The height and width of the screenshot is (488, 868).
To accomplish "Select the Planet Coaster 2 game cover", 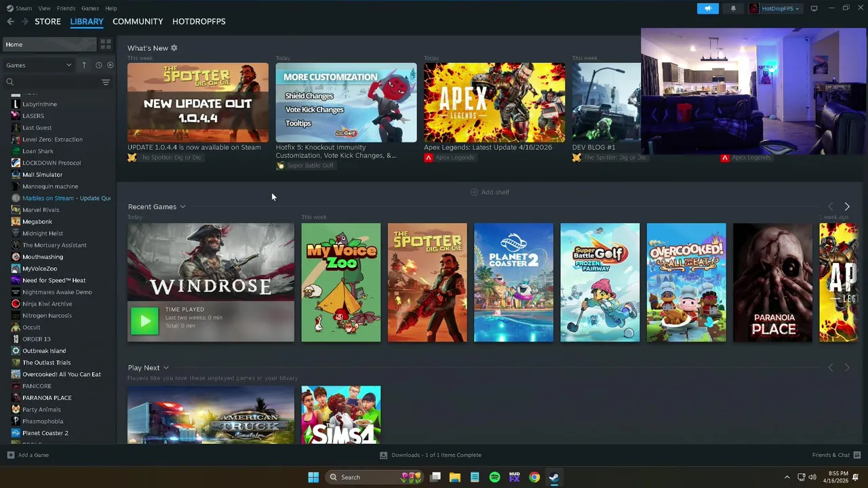I will (513, 283).
